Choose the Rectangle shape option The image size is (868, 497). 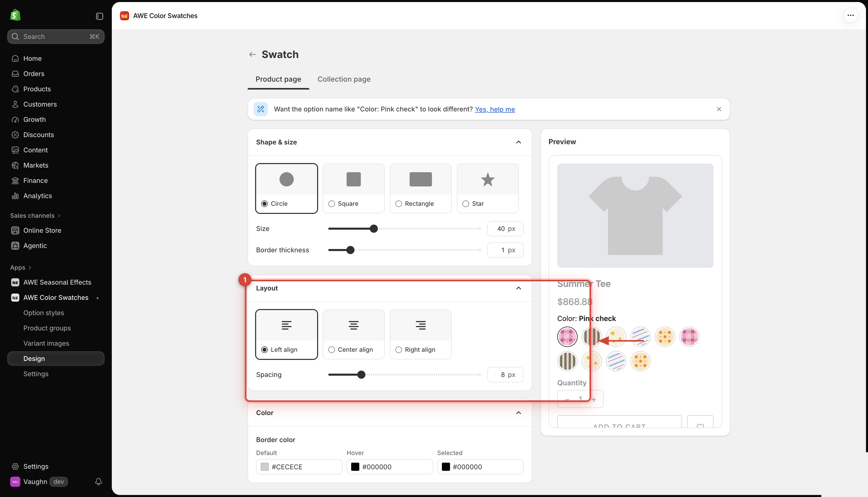[x=421, y=188]
